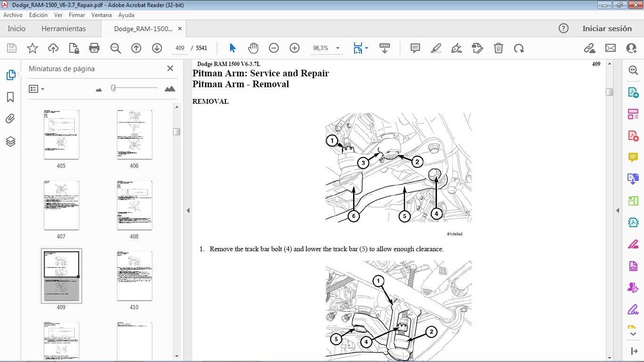644x362 pixels.
Task: Open the Organize Pages tool in right pane
Action: [x=633, y=114]
